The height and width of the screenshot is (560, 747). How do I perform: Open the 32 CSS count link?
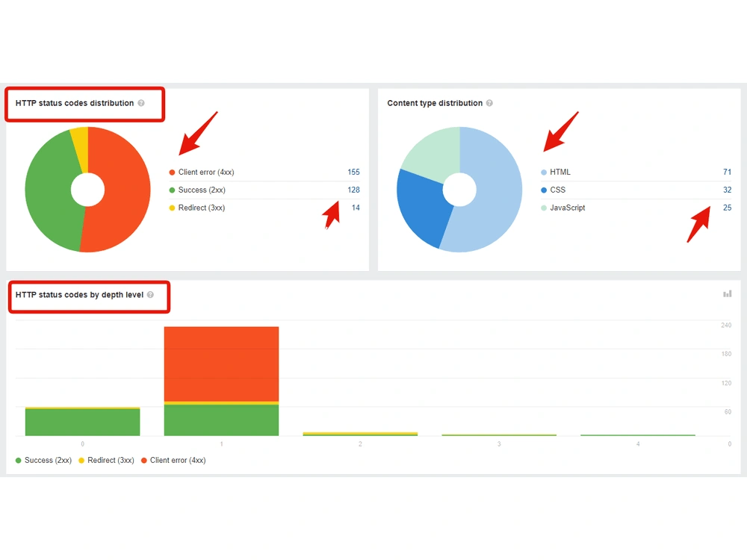pyautogui.click(x=727, y=190)
